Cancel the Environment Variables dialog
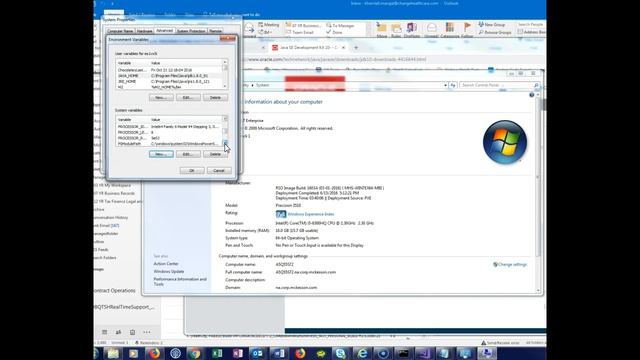The width and height of the screenshot is (640, 360). tap(219, 170)
